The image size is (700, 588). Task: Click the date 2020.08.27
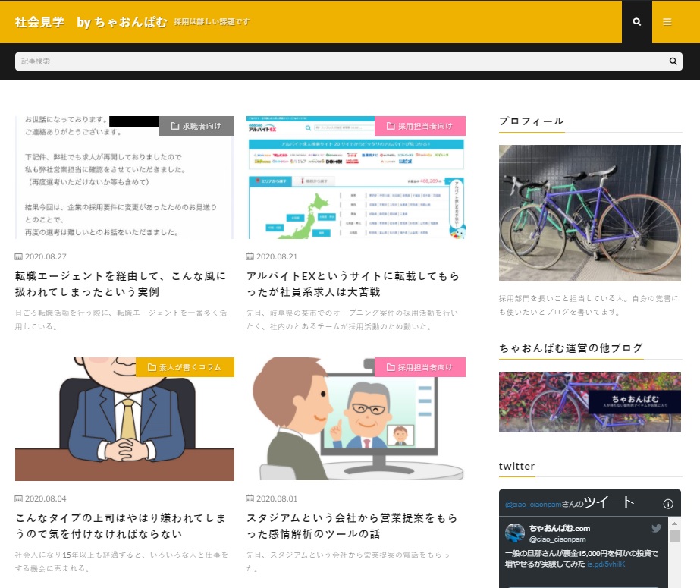pyautogui.click(x=46, y=256)
